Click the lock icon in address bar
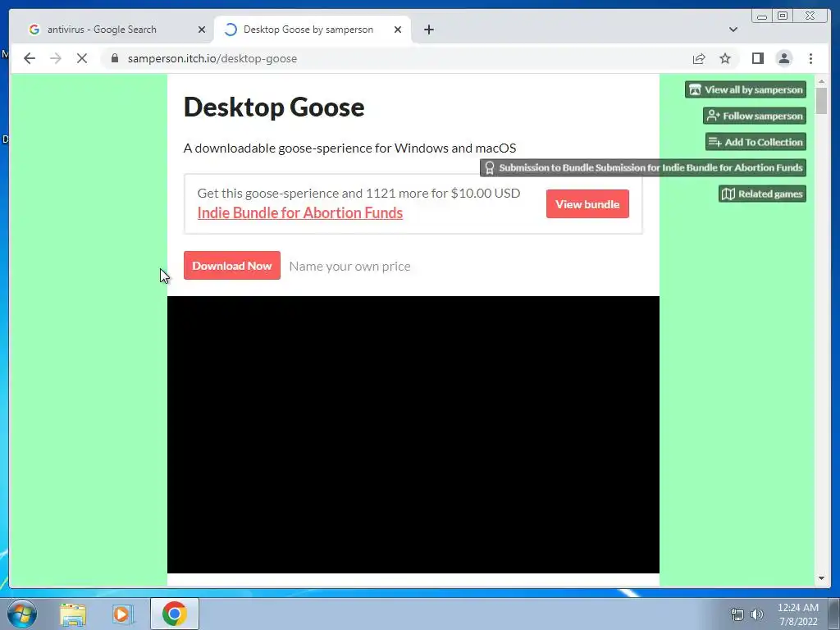This screenshot has width=840, height=630. 115,58
